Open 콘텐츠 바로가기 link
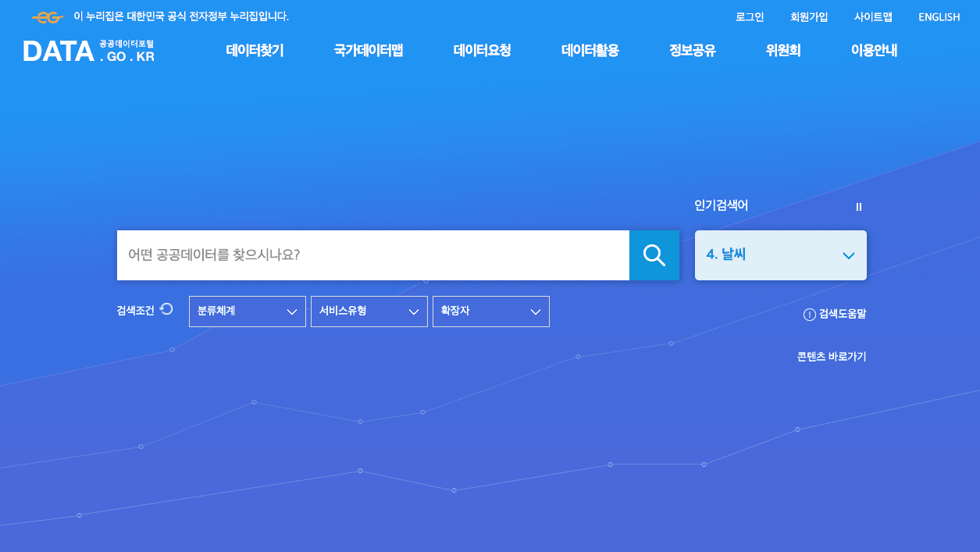Screen dimensions: 980x552 click(832, 357)
